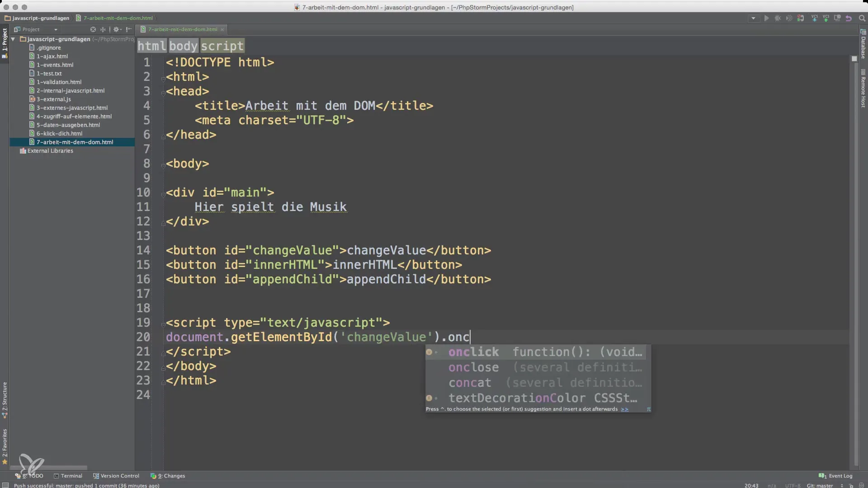Click the html breadcrumb
868x488 pixels.
[152, 46]
